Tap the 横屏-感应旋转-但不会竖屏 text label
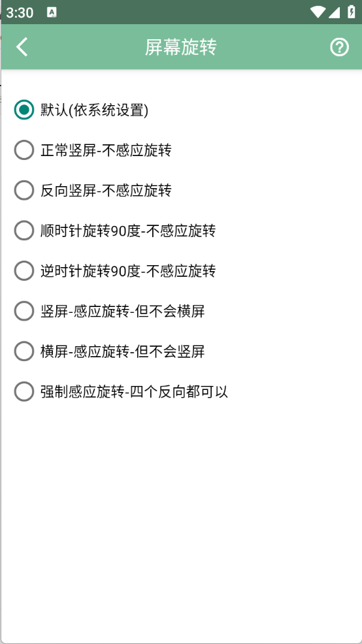This screenshot has width=362, height=644. coord(122,351)
